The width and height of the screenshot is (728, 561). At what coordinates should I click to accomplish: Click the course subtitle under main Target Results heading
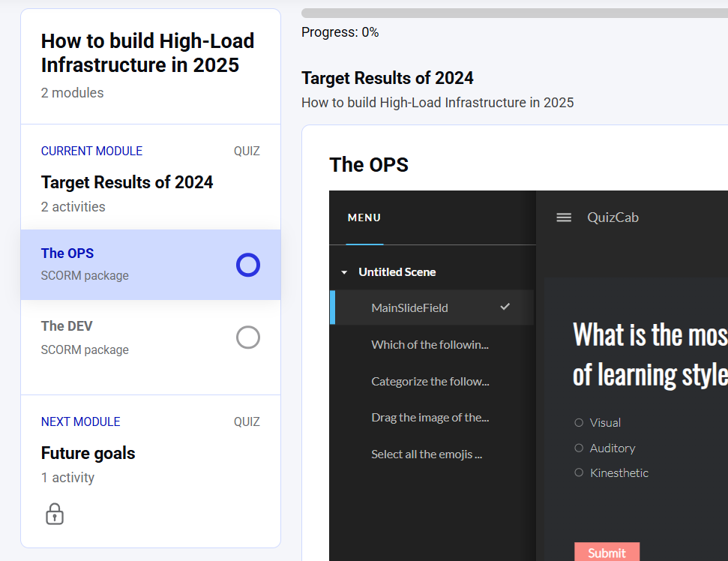coord(437,103)
